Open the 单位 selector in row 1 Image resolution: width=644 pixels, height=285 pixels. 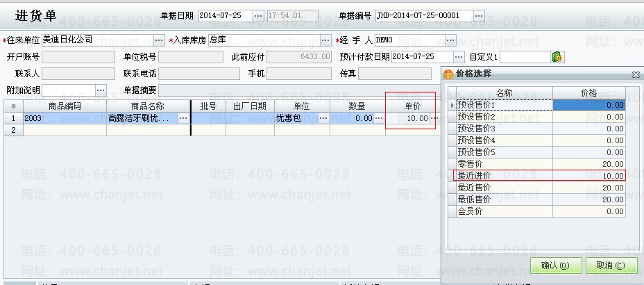tap(323, 119)
